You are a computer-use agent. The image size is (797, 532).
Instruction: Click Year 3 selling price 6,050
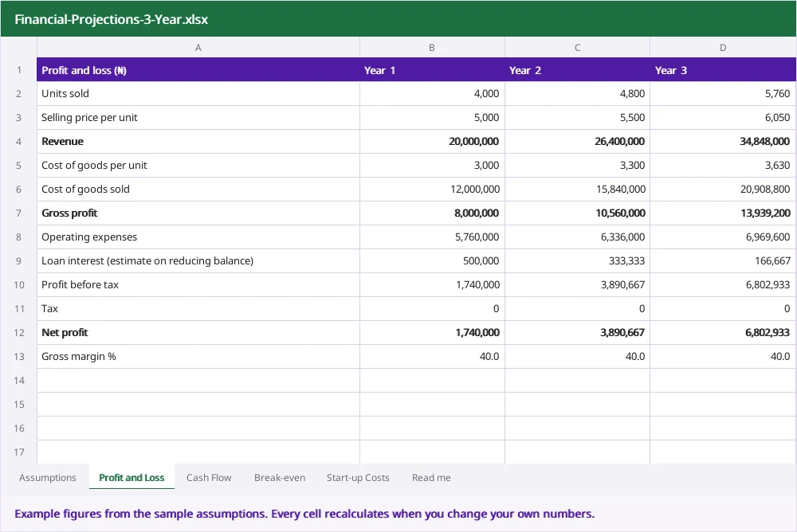click(723, 117)
